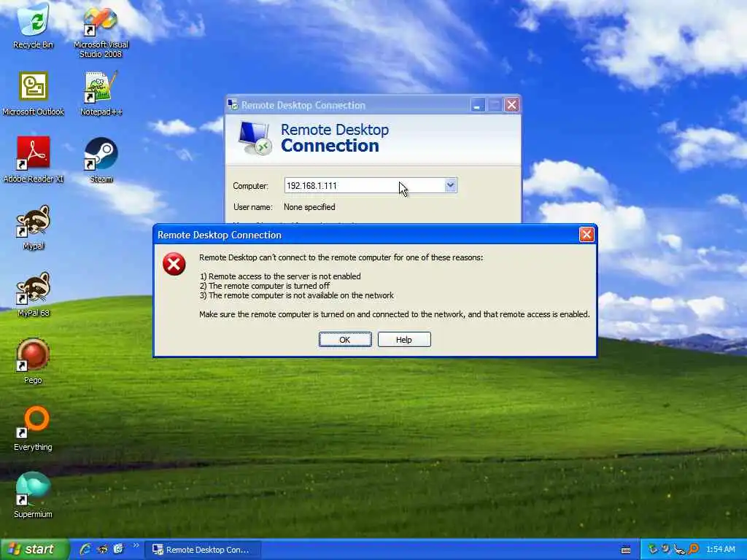Expand hidden quick launch items chevron
Screen dimensions: 747x560
tap(136, 545)
